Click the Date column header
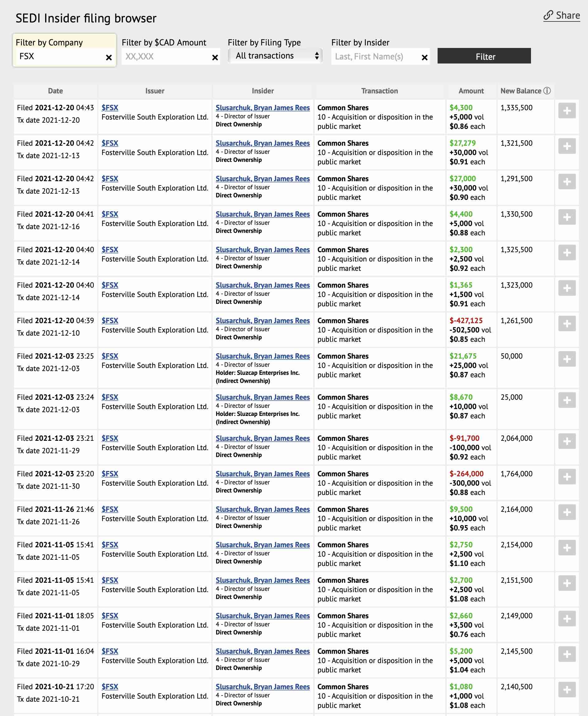This screenshot has height=716, width=588. click(55, 91)
